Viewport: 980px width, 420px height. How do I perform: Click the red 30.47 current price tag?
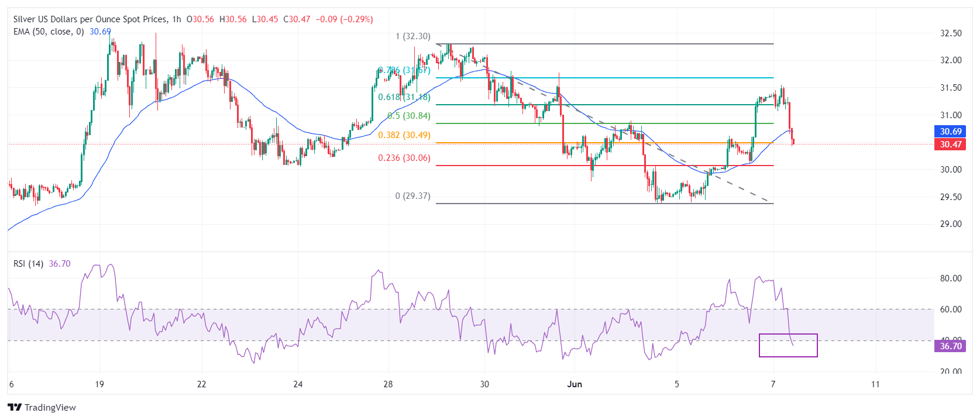951,144
